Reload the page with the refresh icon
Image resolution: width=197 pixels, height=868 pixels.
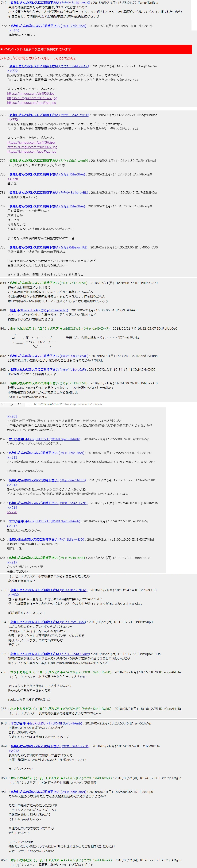[x=11, y=404]
